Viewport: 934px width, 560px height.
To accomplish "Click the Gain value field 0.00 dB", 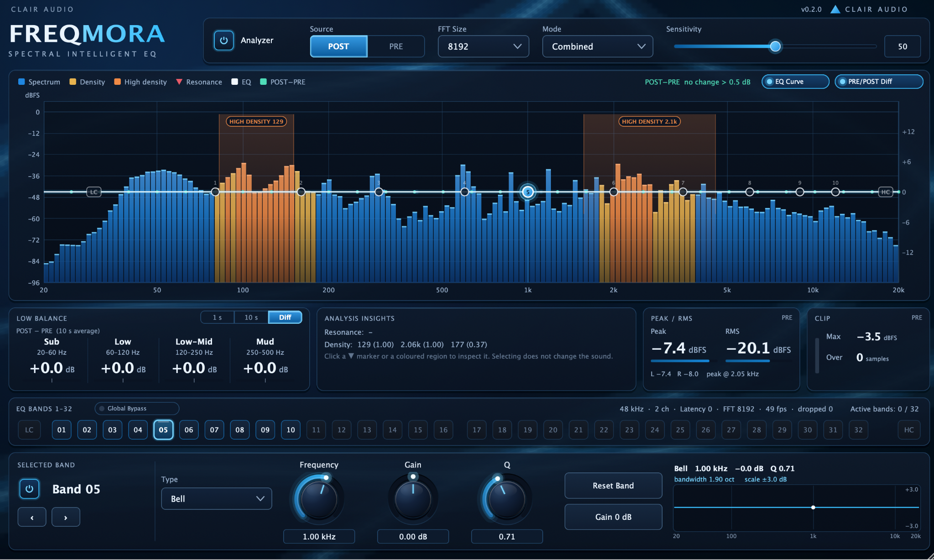I will 413,537.
